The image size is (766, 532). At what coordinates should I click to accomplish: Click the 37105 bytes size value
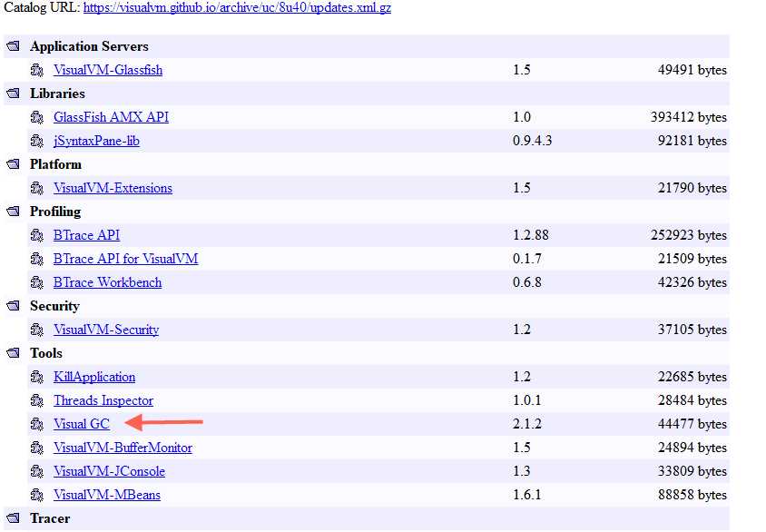692,330
